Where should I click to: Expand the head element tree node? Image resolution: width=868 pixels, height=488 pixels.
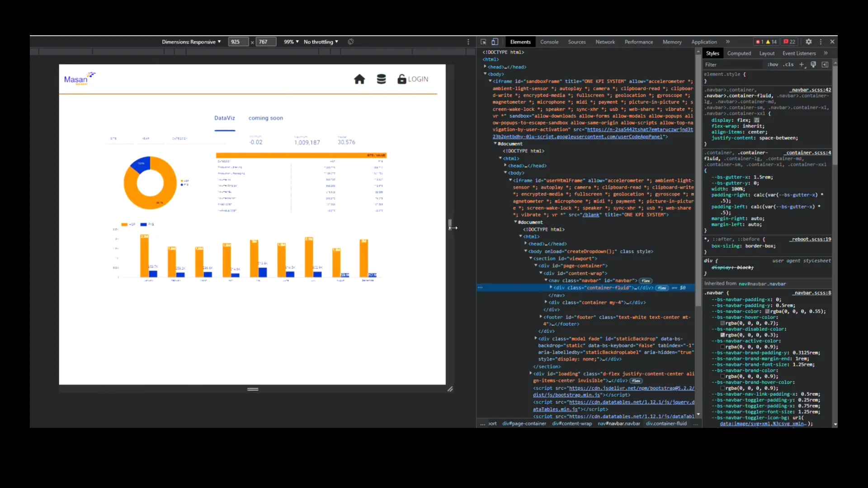[485, 67]
